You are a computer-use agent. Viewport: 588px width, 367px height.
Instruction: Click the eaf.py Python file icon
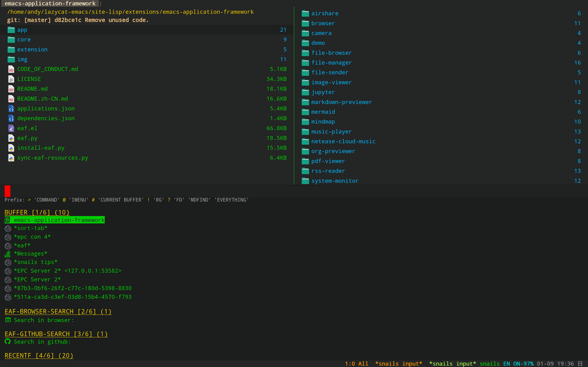click(x=11, y=138)
